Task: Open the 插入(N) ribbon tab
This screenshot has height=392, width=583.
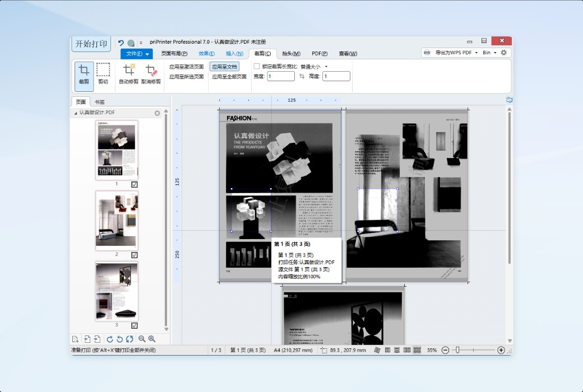Action: coord(235,54)
